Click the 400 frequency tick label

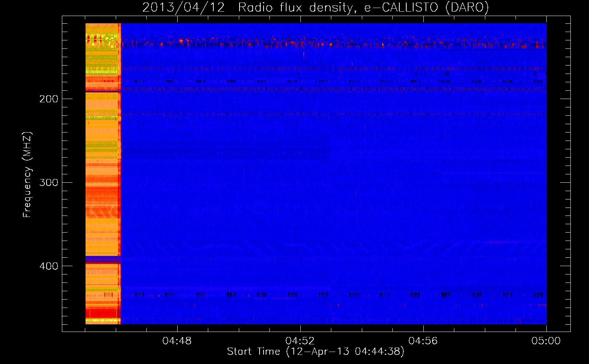pos(49,266)
